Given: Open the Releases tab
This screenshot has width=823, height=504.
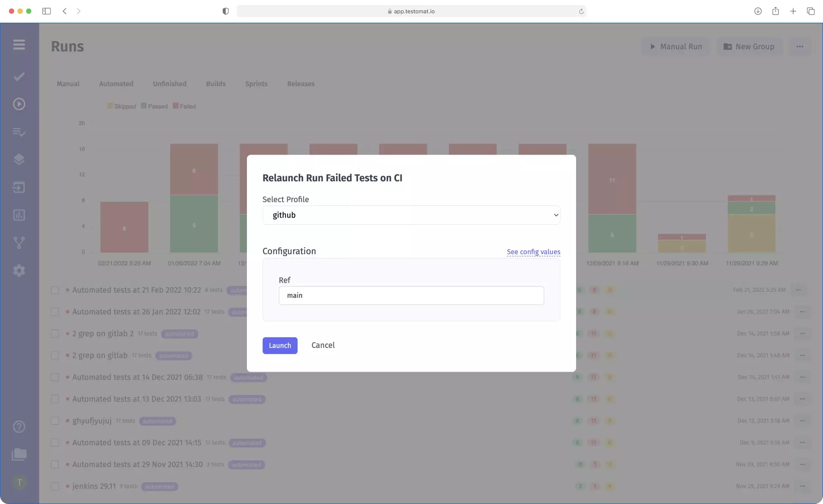Looking at the screenshot, I should (x=300, y=84).
